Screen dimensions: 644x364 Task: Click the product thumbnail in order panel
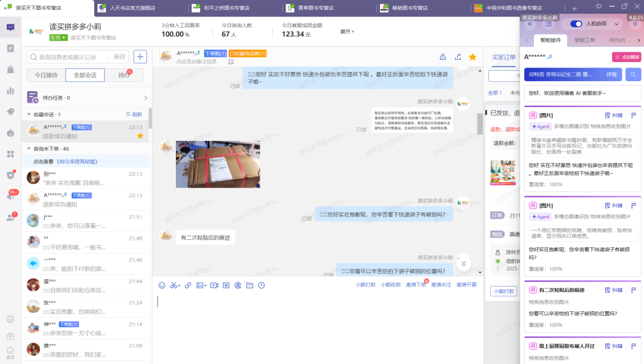coord(503,173)
